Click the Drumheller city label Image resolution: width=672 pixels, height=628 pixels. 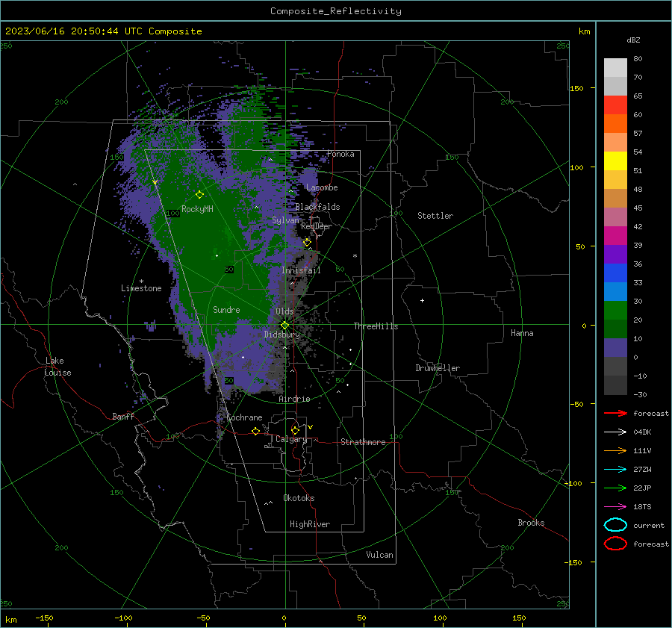438,368
